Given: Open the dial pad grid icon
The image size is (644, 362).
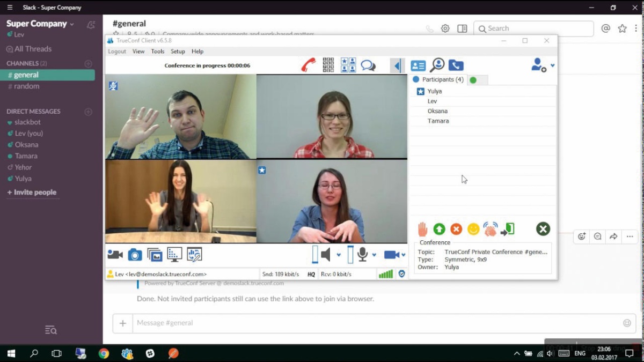Looking at the screenshot, I should click(328, 65).
